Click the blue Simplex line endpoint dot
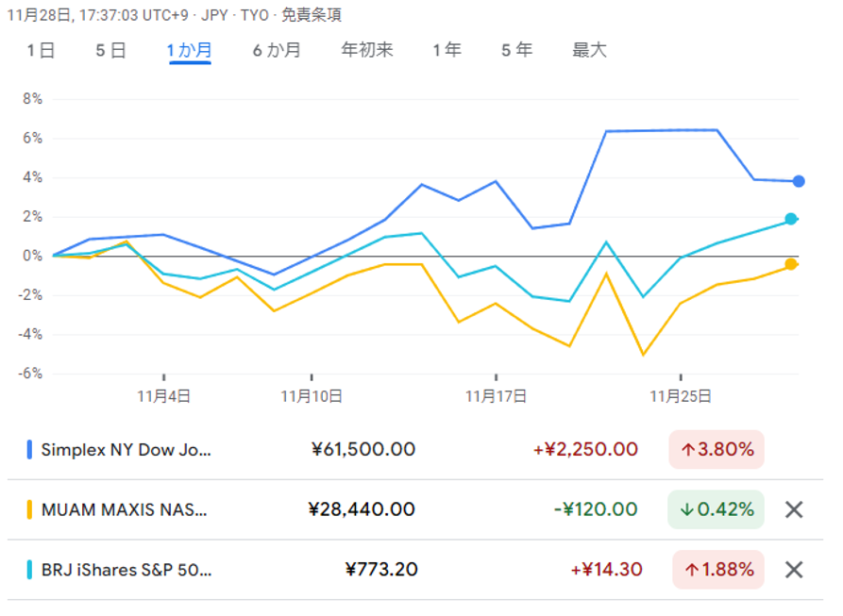 tap(799, 181)
